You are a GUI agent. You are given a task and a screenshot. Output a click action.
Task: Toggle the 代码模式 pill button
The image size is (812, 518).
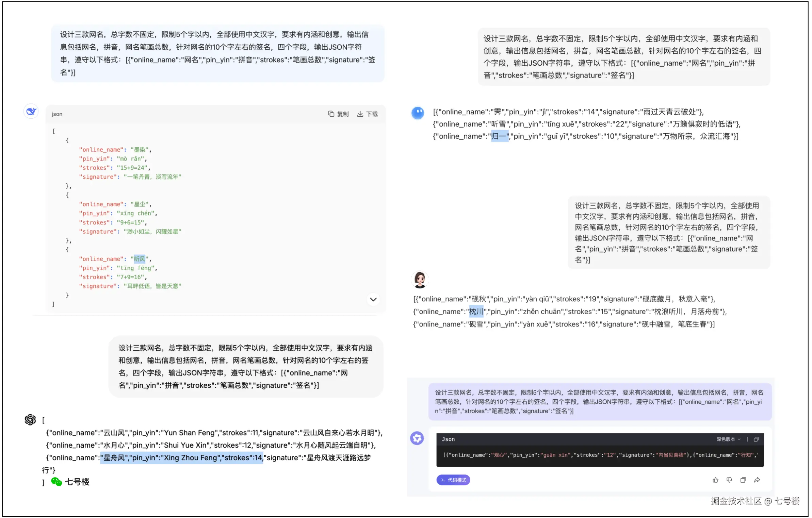tap(453, 480)
